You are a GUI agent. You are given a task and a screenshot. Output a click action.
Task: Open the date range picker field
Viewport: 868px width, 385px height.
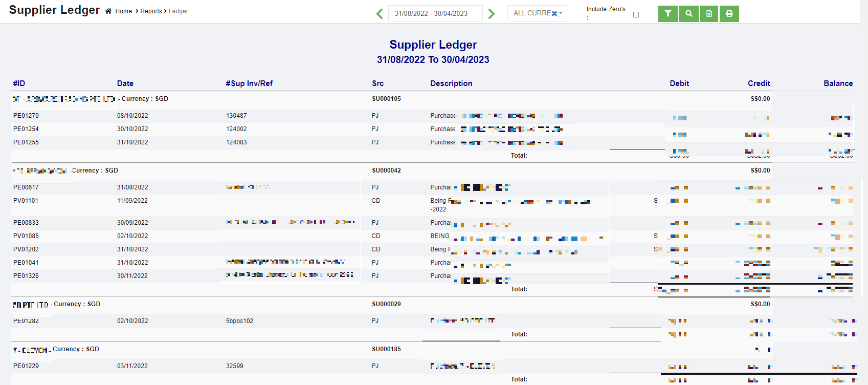coord(435,13)
